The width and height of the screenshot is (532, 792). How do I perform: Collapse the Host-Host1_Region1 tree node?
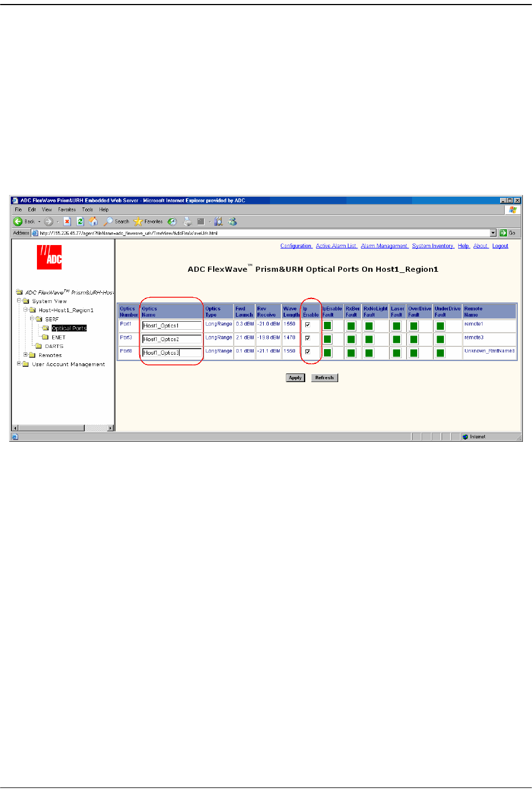point(26,309)
